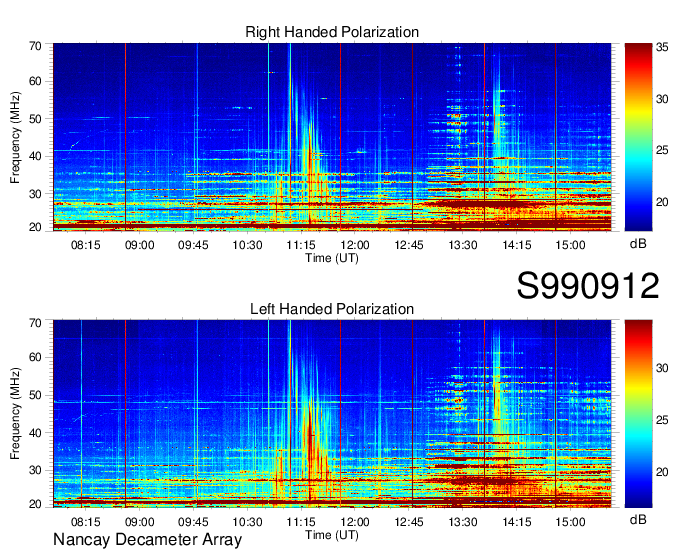Click 09:00 tick under right-handed plot
The height and width of the screenshot is (552, 680).
(x=140, y=245)
